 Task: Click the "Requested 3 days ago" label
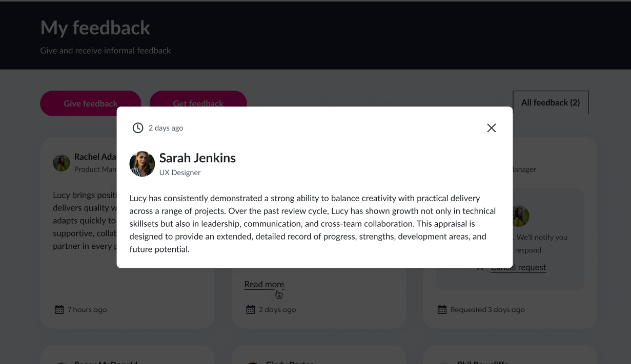coord(487,309)
